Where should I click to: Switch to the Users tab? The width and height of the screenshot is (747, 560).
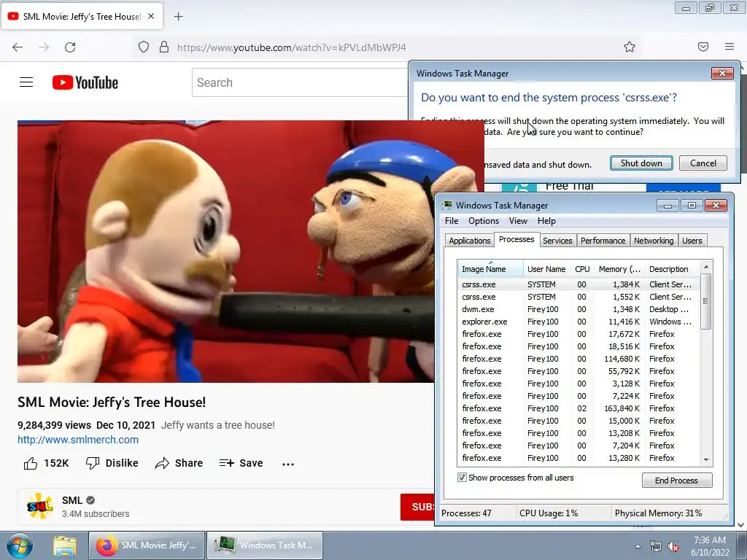pyautogui.click(x=692, y=241)
